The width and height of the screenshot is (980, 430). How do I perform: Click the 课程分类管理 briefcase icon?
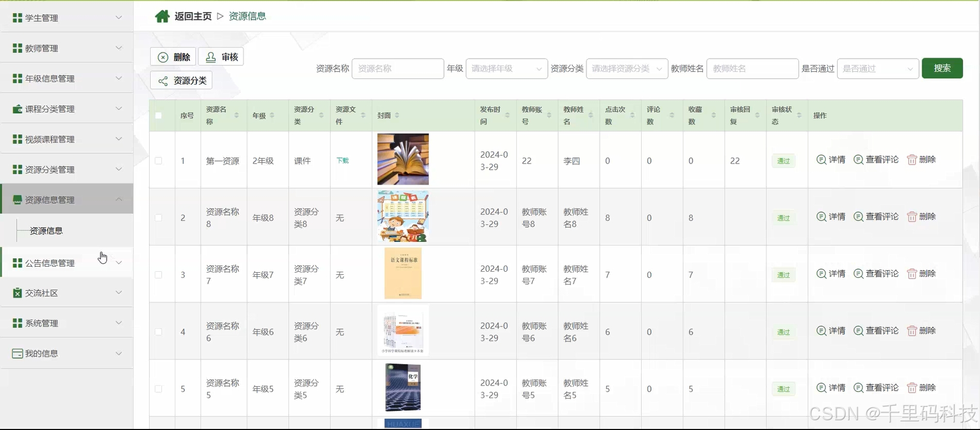pyautogui.click(x=18, y=109)
